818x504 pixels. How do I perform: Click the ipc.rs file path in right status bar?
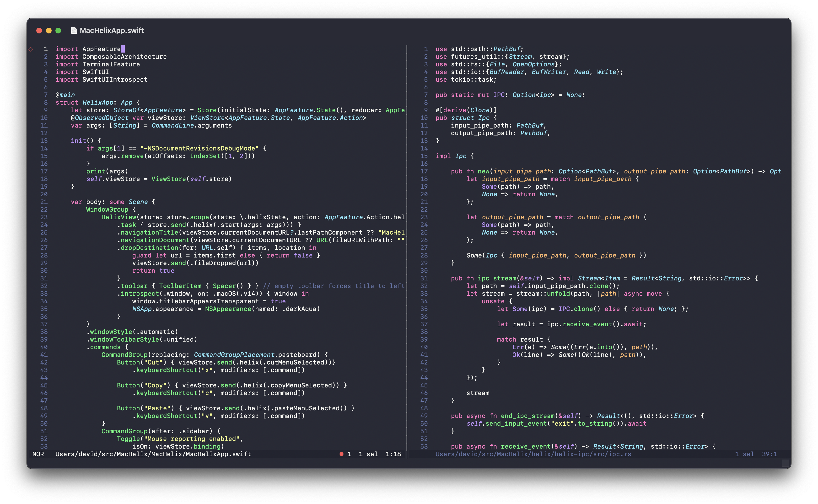[533, 454]
